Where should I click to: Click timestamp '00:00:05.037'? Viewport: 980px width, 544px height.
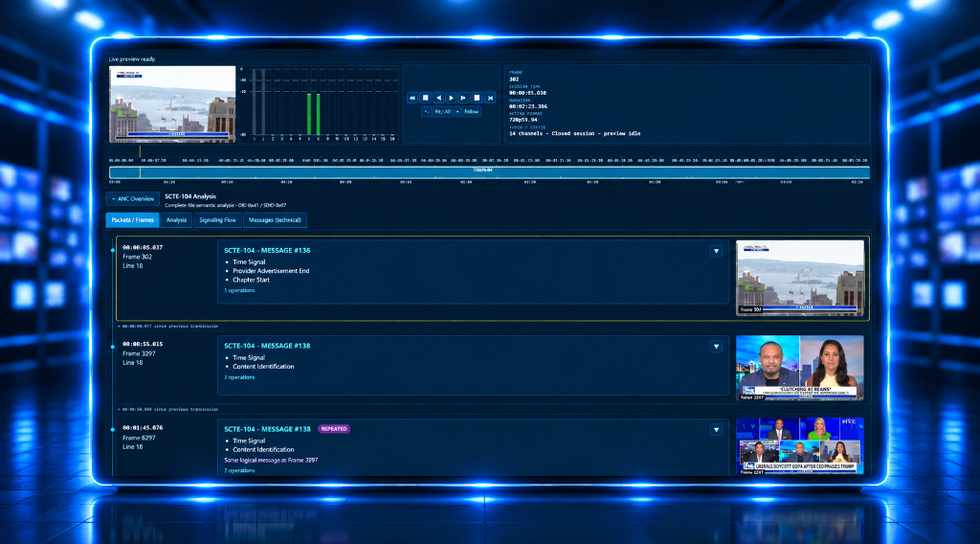[x=143, y=248]
